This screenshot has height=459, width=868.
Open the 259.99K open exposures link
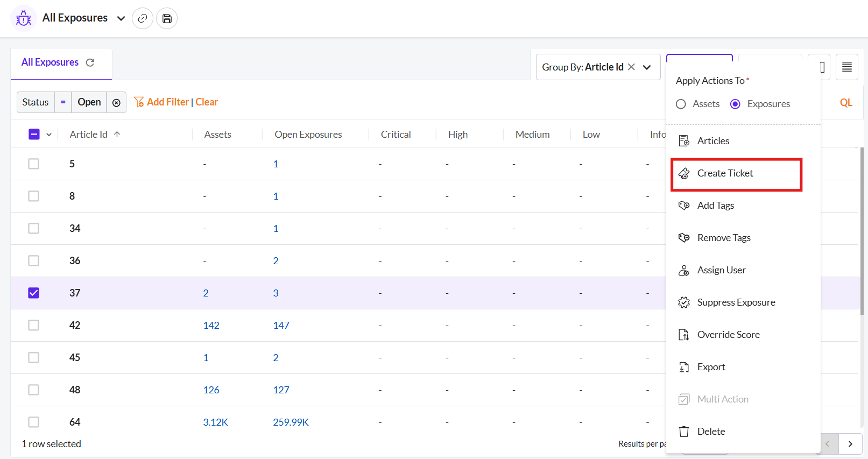[x=291, y=422]
